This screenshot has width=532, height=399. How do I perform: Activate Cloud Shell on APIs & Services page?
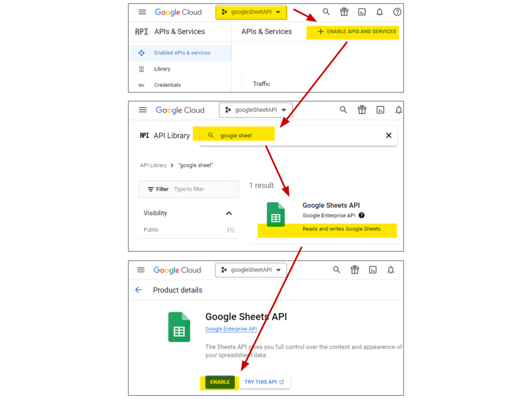click(x=362, y=12)
